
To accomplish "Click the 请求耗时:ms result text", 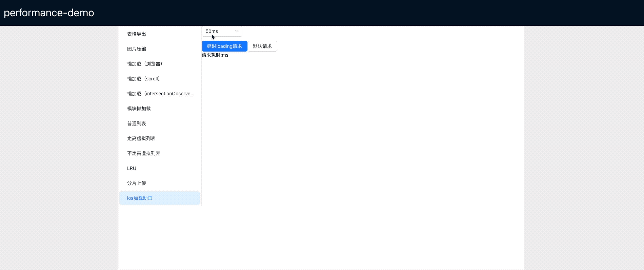I will click(x=215, y=55).
